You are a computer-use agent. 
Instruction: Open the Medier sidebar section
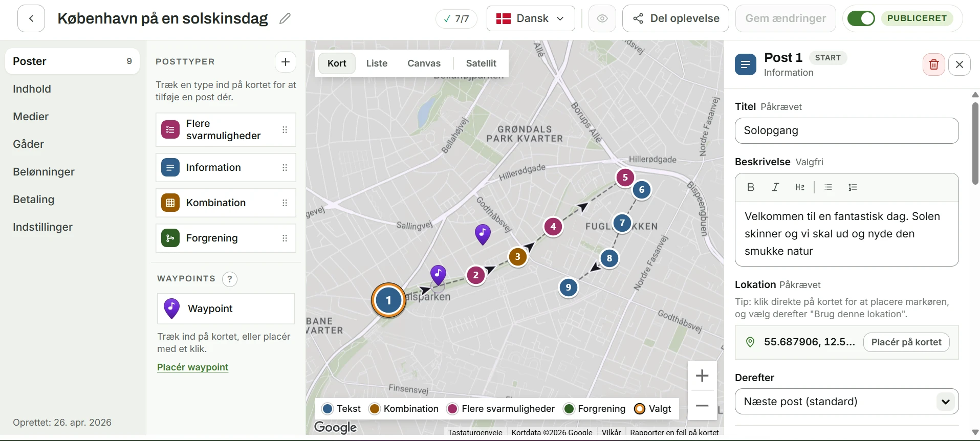(x=72, y=117)
